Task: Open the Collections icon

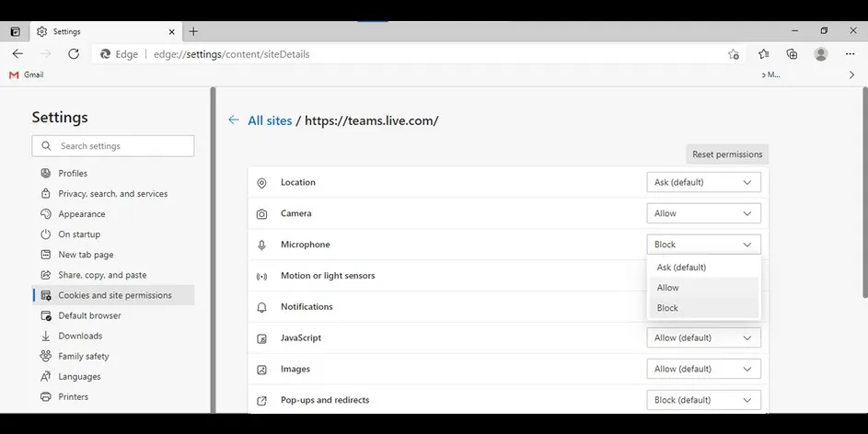Action: pyautogui.click(x=793, y=53)
